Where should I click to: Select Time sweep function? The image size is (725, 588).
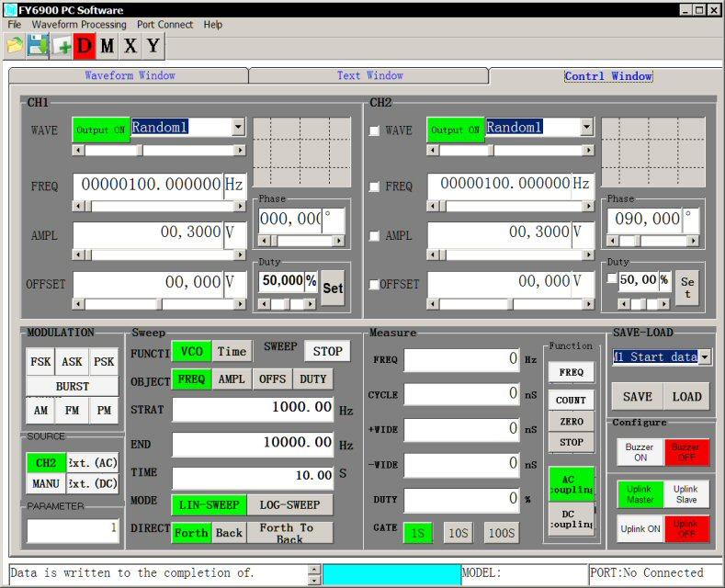pyautogui.click(x=232, y=352)
